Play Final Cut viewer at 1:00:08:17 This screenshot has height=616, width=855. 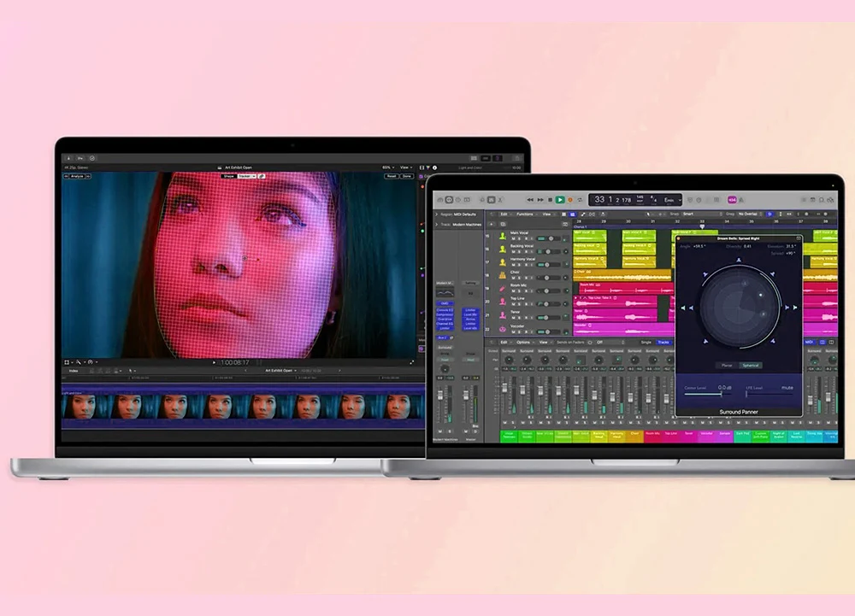click(214, 363)
